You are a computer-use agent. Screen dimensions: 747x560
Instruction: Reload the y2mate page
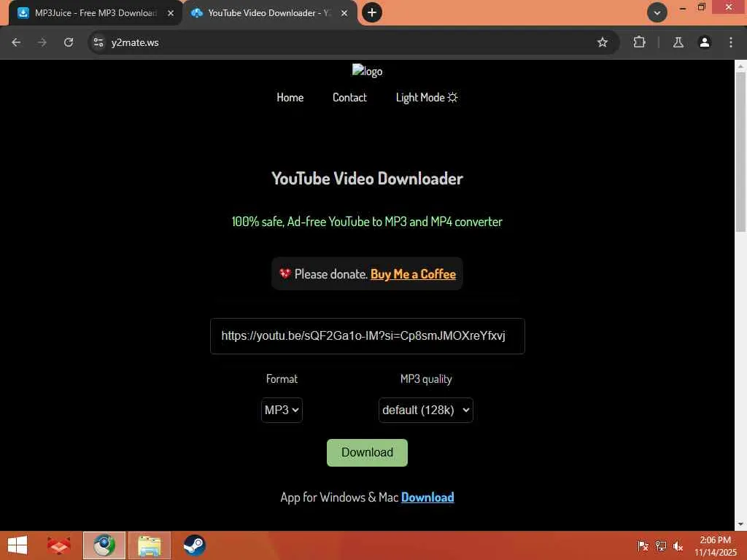(69, 42)
